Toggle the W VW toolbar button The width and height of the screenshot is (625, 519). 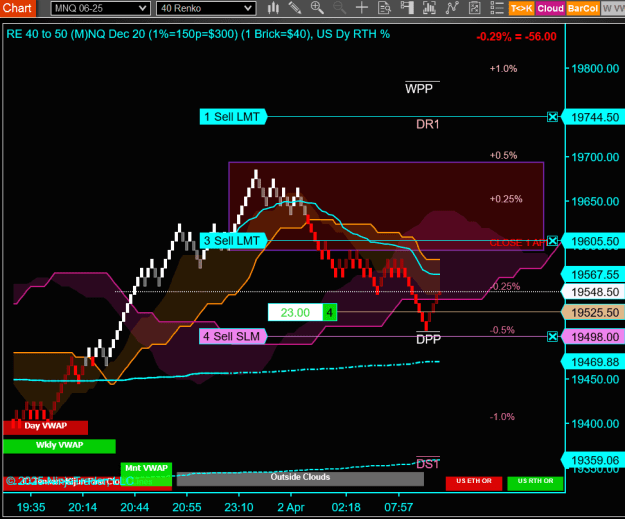pyautogui.click(x=613, y=8)
